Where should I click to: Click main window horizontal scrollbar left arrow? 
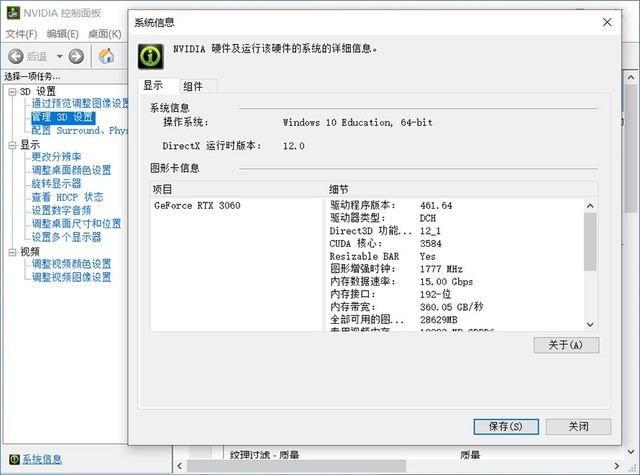tap(180, 466)
